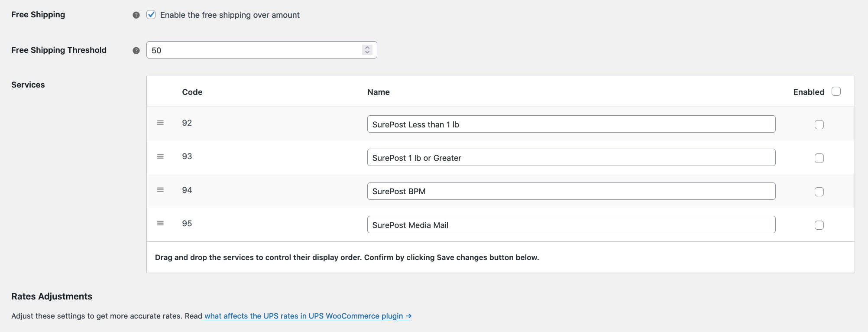The height and width of the screenshot is (332, 868).
Task: Uncheck Enable the free shipping over amount
Action: [151, 15]
